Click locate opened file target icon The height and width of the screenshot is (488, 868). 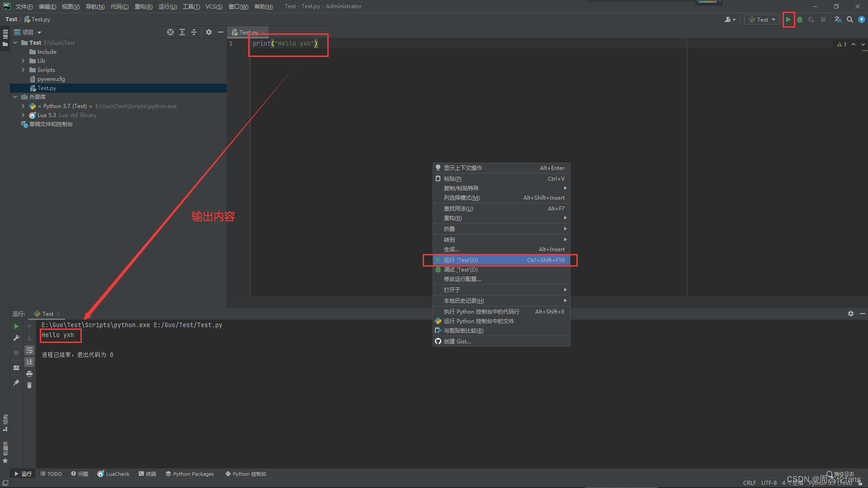170,32
